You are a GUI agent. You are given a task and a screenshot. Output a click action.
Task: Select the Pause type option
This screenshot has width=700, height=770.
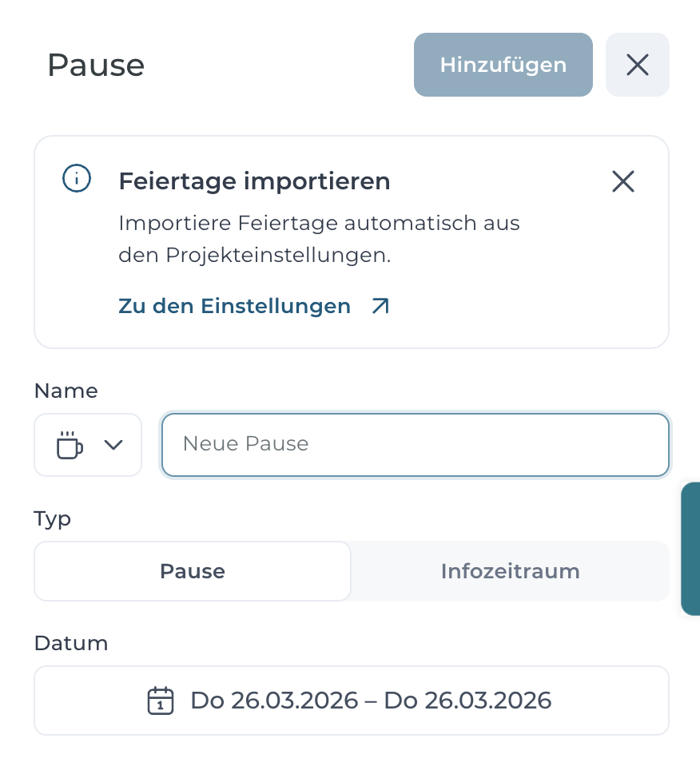(x=193, y=571)
